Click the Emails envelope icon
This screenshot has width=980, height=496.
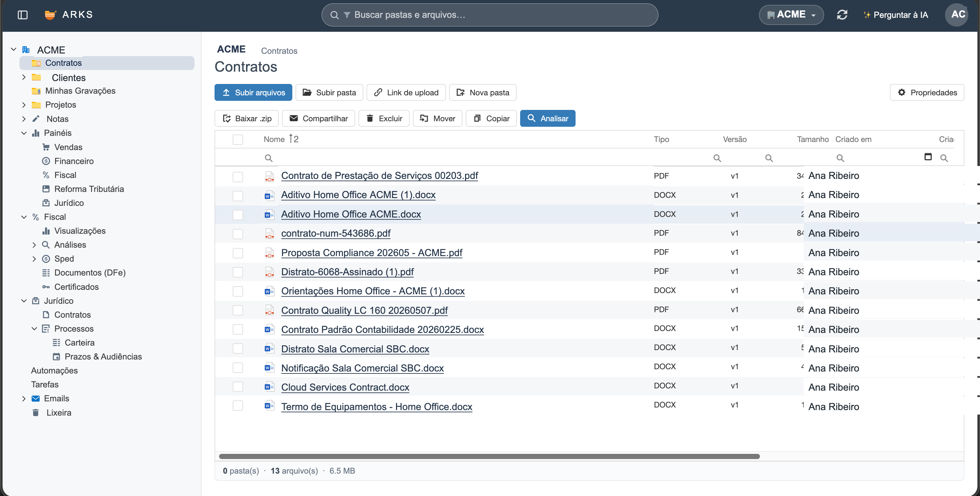(36, 398)
